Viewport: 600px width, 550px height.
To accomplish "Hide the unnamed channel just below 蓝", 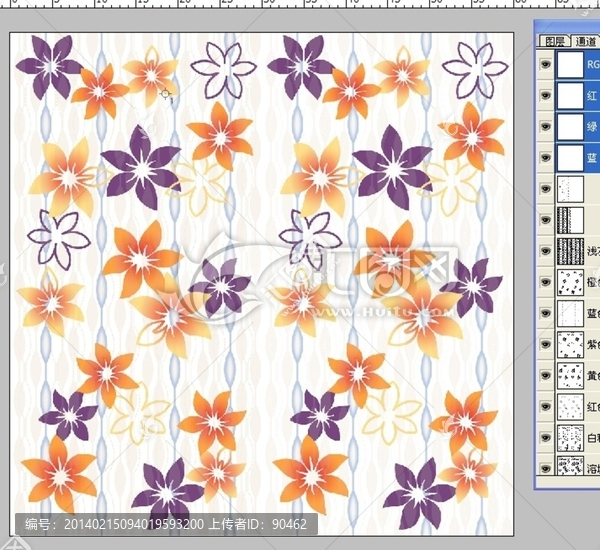I will [x=546, y=189].
